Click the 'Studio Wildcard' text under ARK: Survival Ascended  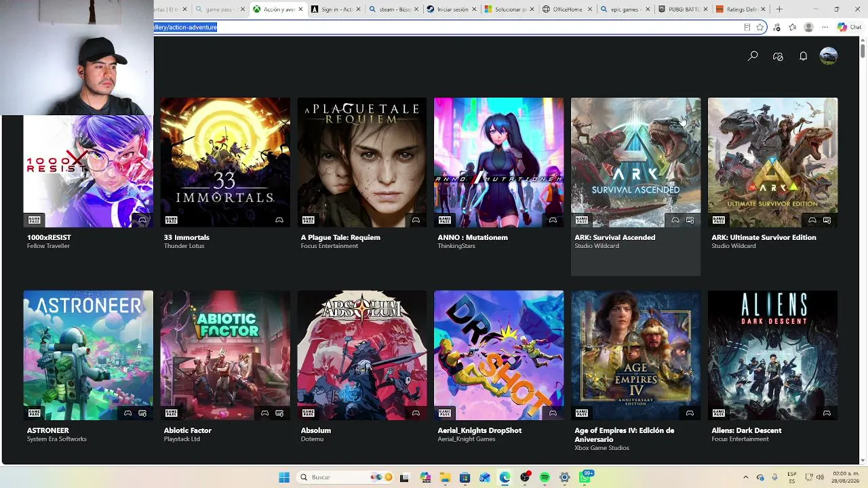click(597, 246)
